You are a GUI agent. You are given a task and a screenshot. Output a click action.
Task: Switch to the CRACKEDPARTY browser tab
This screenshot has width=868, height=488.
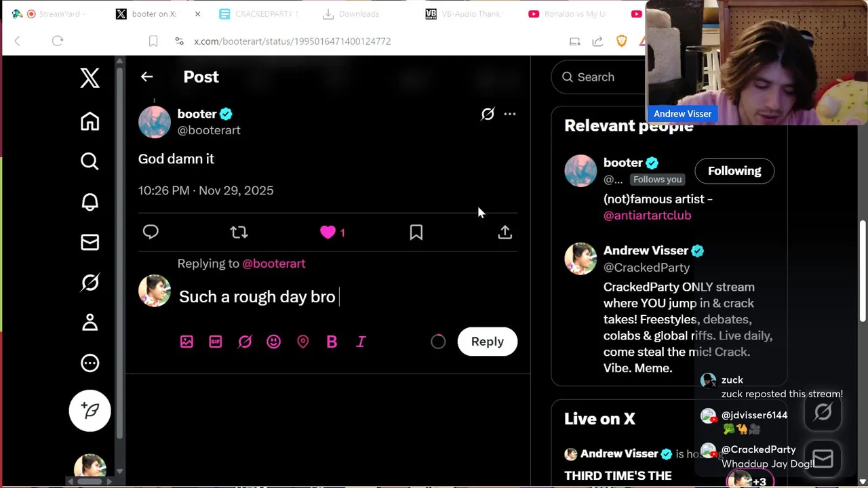(260, 14)
